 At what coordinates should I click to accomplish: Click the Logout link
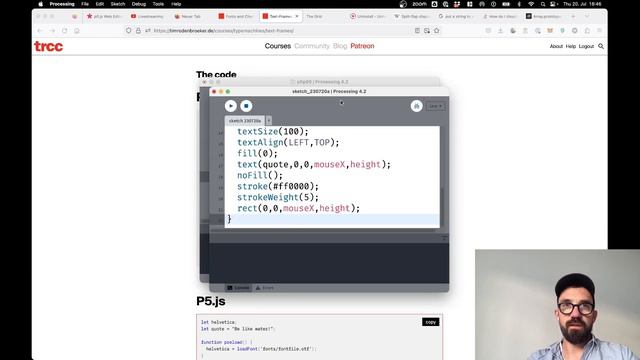(586, 46)
